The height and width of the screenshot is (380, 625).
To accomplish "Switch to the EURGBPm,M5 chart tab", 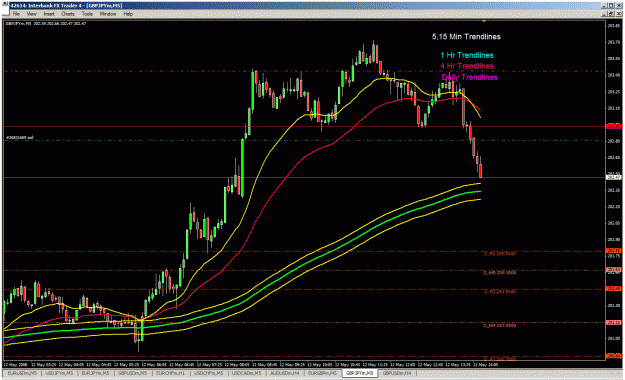I will [x=322, y=373].
